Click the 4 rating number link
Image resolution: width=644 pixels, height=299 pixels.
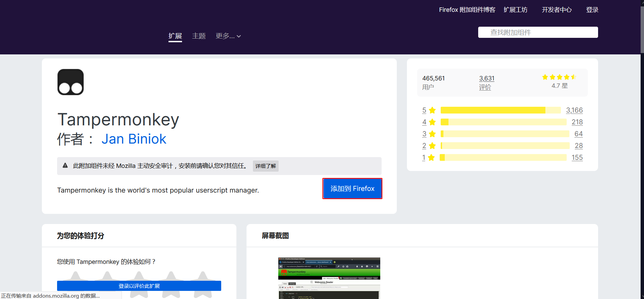(x=424, y=122)
